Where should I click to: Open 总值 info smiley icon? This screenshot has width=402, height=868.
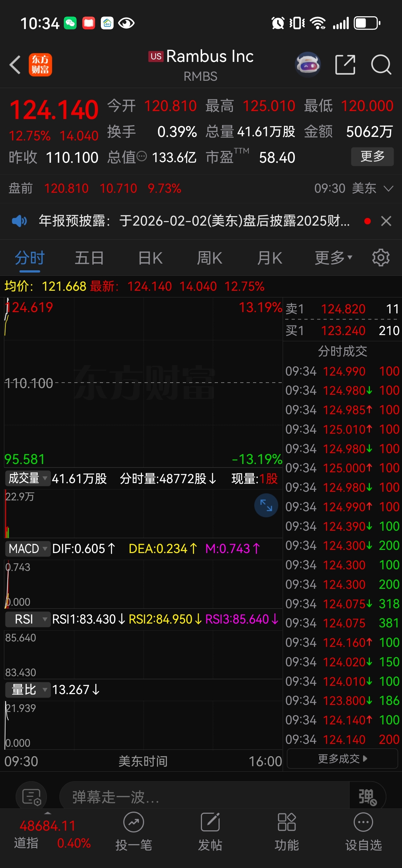pyautogui.click(x=142, y=157)
